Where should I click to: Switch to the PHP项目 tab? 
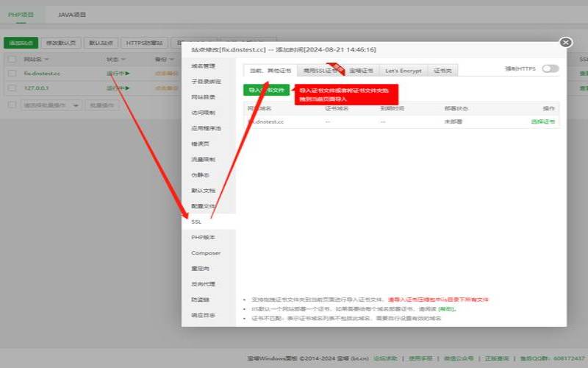[x=21, y=15]
